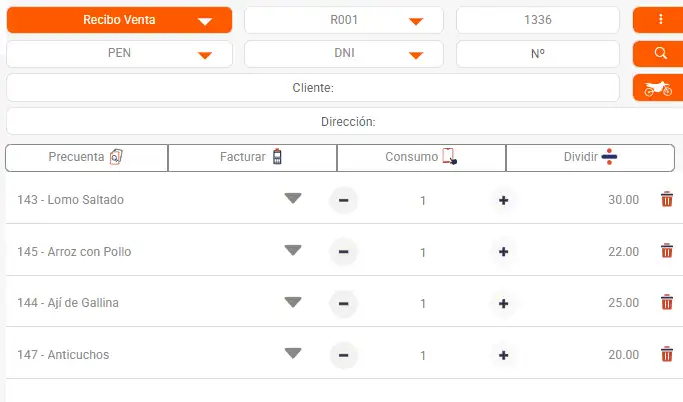The height and width of the screenshot is (402, 683).
Task: Reduce Anticuchos quantity with minus
Action: click(x=343, y=354)
